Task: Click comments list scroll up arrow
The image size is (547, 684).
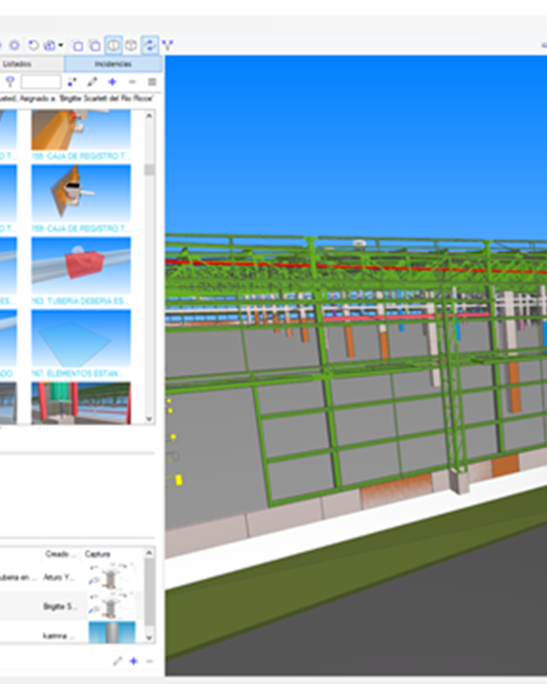Action: coord(149,553)
